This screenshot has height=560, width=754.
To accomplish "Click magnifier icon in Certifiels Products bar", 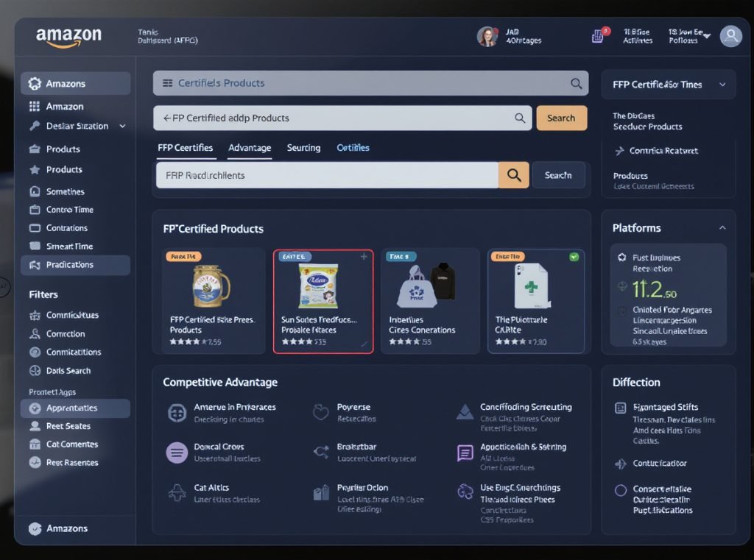I will [x=577, y=84].
